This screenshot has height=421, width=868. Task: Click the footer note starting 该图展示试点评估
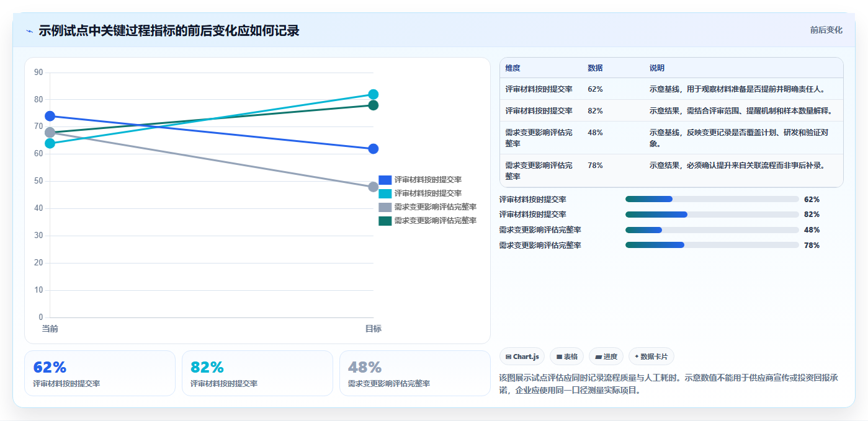click(668, 384)
